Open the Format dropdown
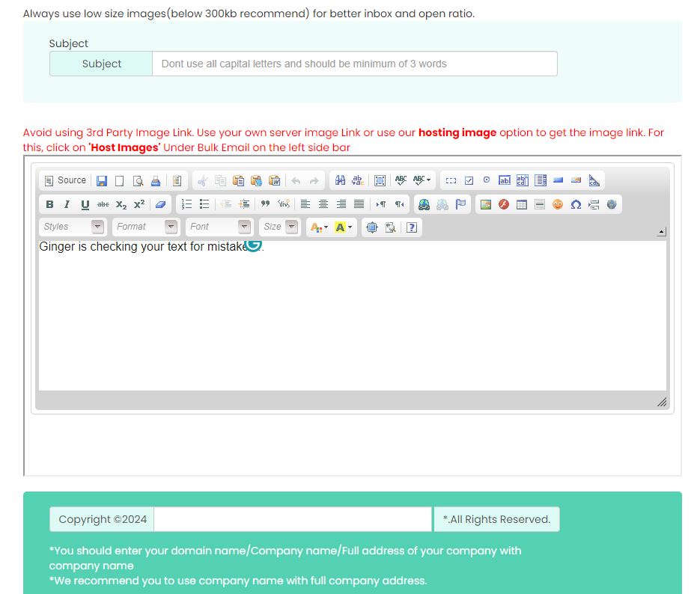700x594 pixels. [x=146, y=227]
